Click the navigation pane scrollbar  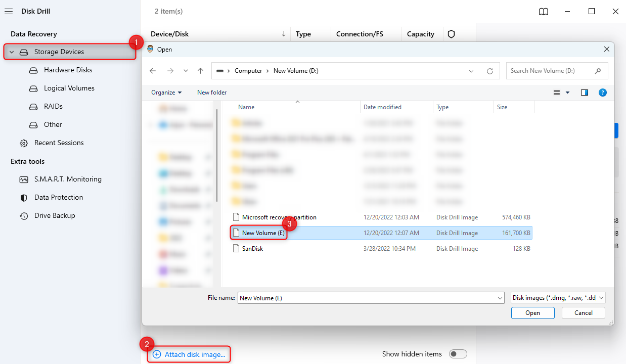217,154
